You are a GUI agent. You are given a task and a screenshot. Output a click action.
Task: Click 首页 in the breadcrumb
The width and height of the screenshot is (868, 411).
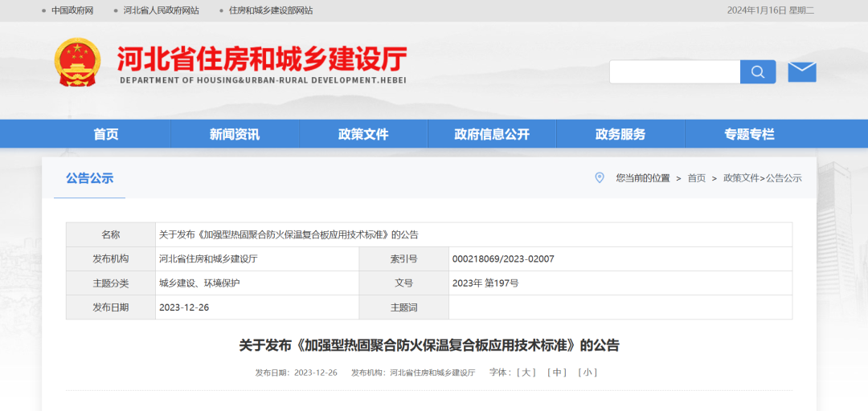pos(696,178)
